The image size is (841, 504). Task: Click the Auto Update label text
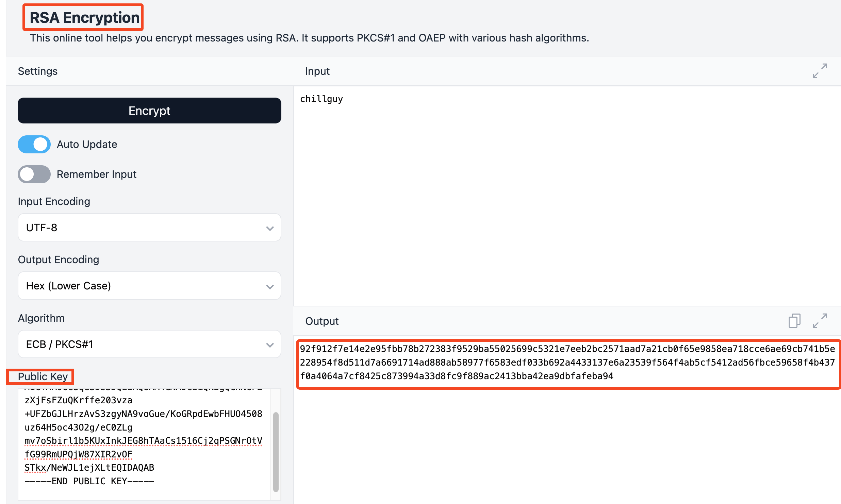point(87,145)
